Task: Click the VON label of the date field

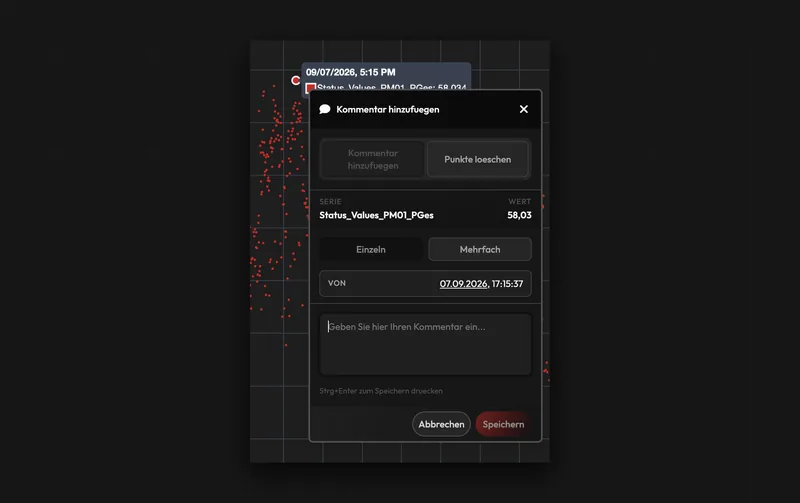Action: (337, 283)
